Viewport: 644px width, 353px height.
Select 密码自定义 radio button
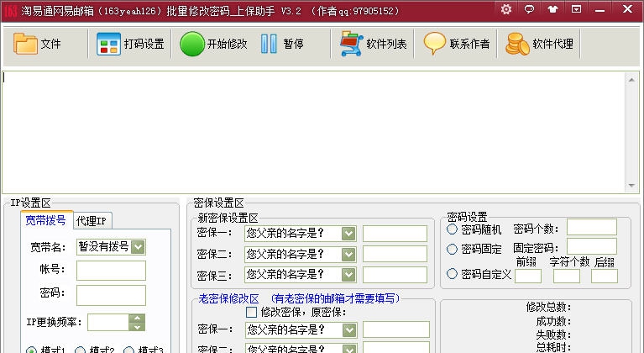point(452,274)
